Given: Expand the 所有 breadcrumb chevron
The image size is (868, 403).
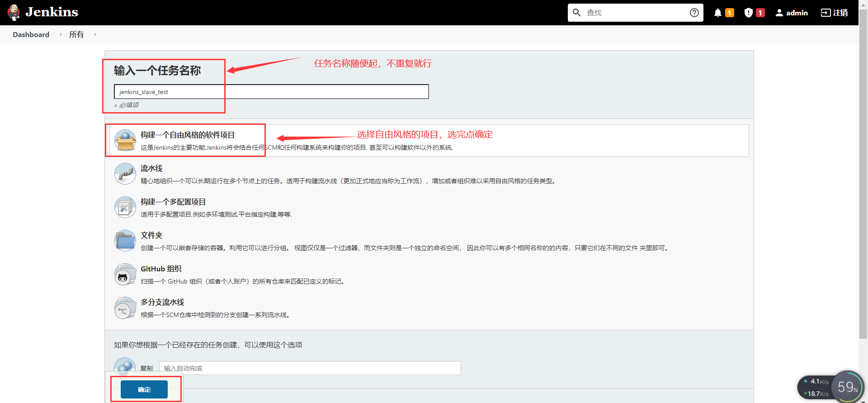Looking at the screenshot, I should [95, 34].
